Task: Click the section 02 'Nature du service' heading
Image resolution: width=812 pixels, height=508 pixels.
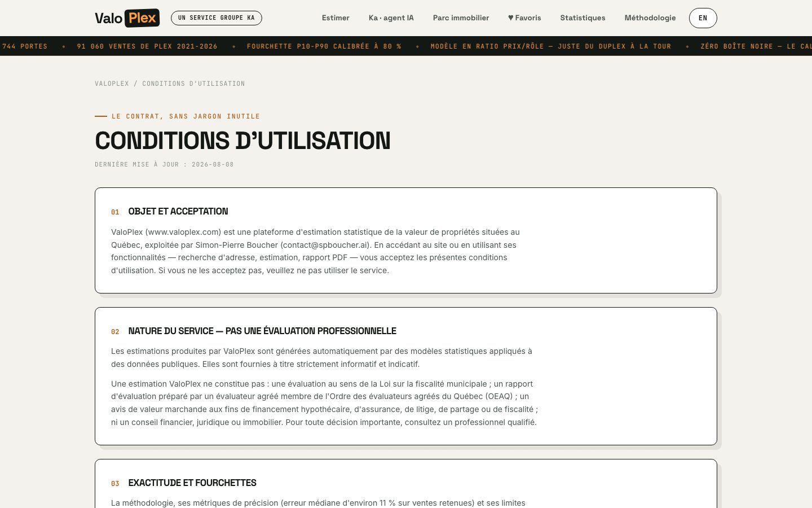Action: click(254, 331)
